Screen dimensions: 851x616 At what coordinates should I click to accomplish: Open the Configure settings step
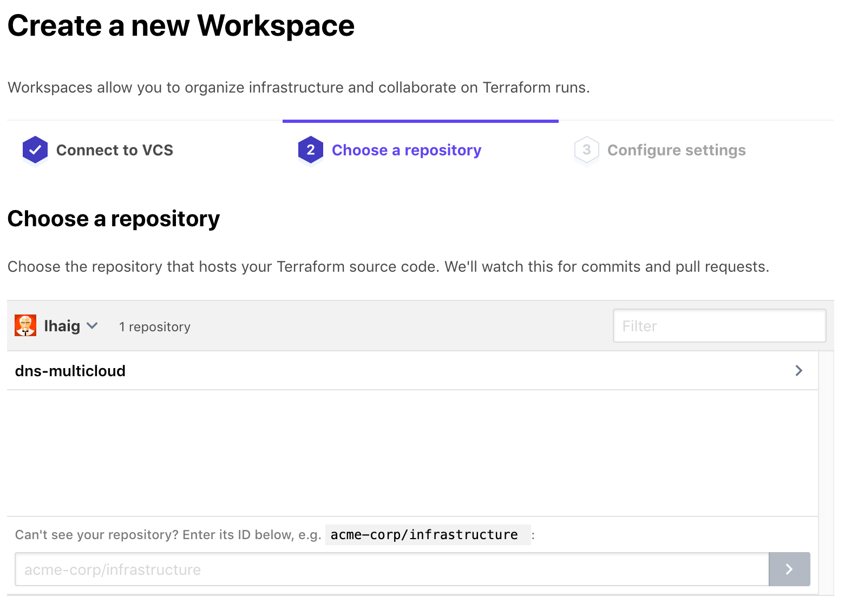click(676, 150)
